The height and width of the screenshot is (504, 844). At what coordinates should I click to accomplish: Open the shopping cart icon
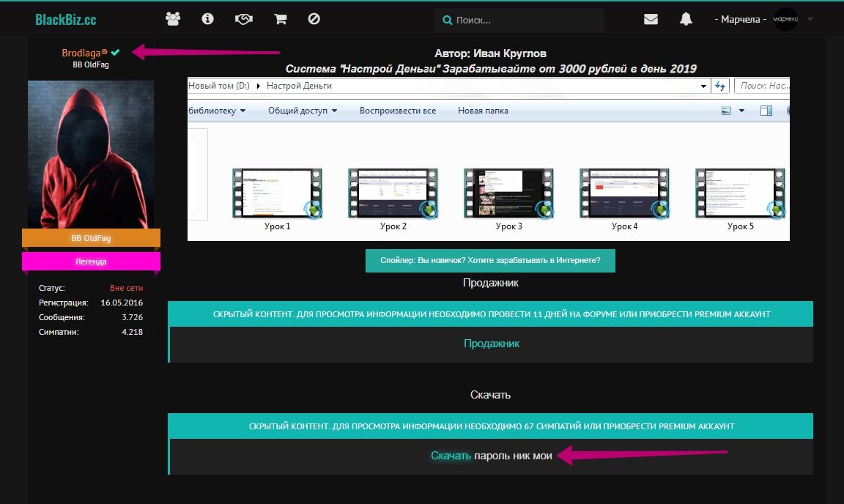click(x=280, y=20)
